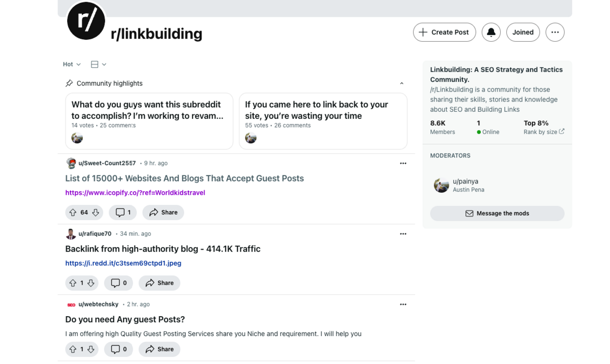Click the notification bell icon

[491, 33]
